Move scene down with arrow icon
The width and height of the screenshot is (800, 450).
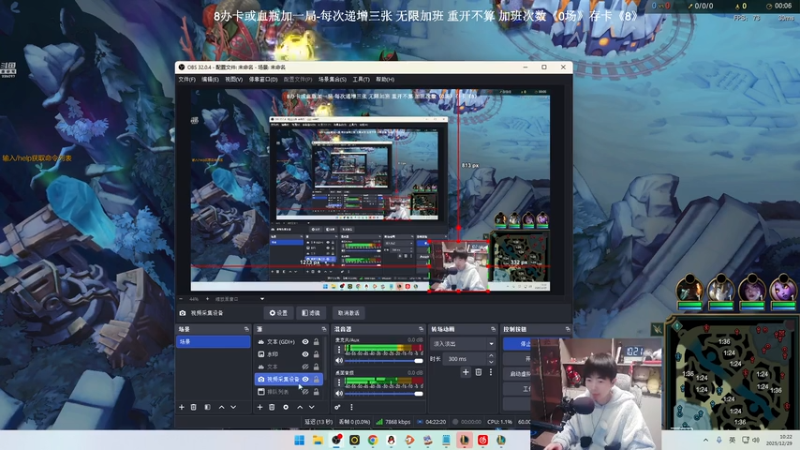[233, 407]
